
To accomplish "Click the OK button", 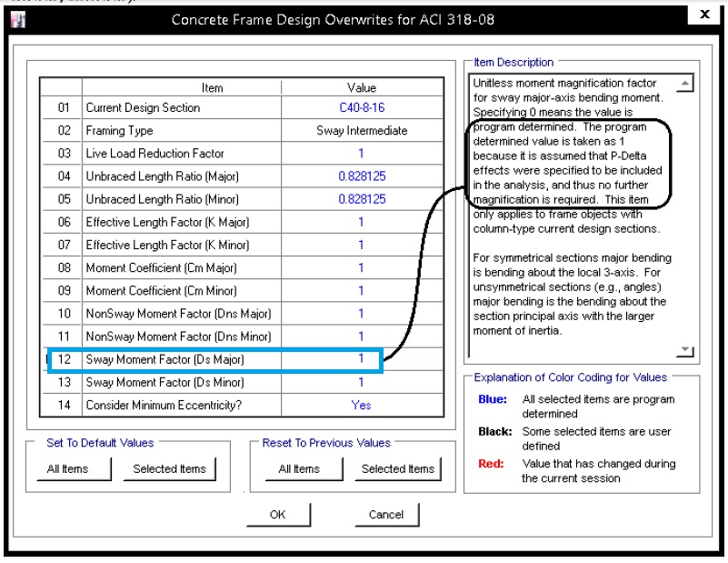I will point(277,514).
